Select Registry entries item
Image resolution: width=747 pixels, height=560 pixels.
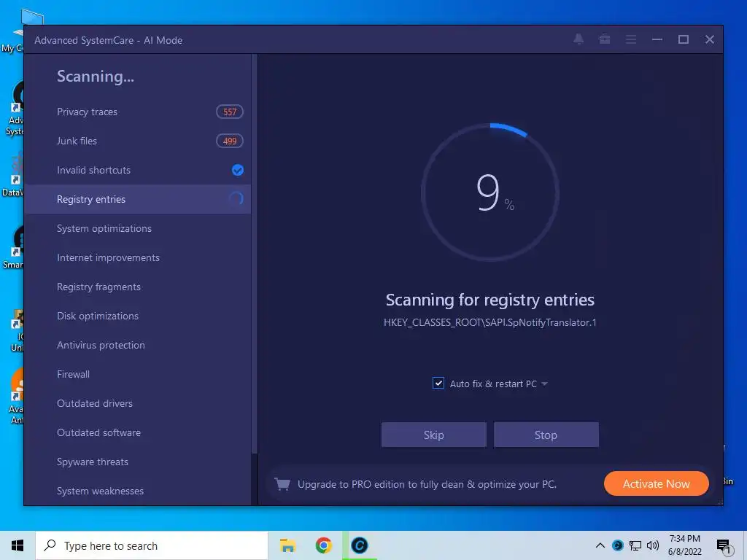tap(137, 199)
